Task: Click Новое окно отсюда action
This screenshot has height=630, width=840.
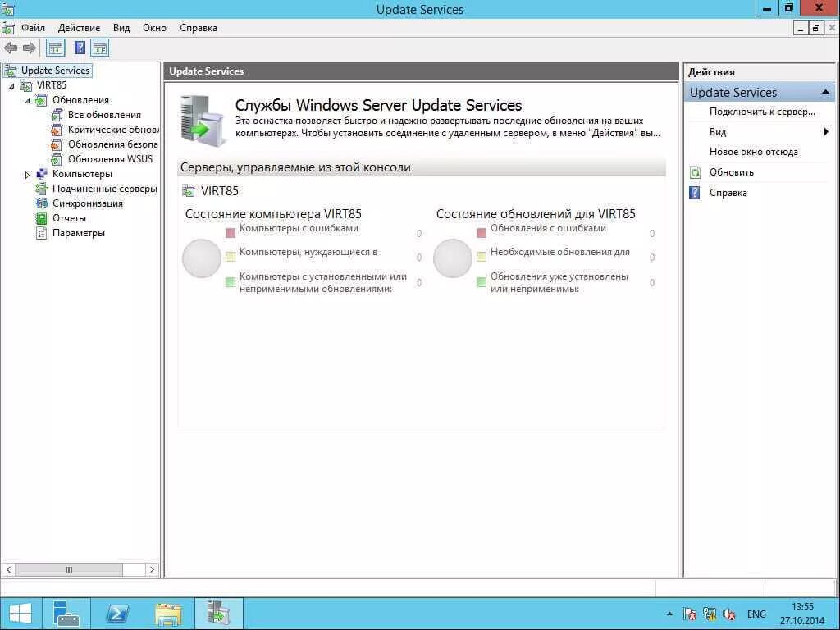Action: (753, 152)
